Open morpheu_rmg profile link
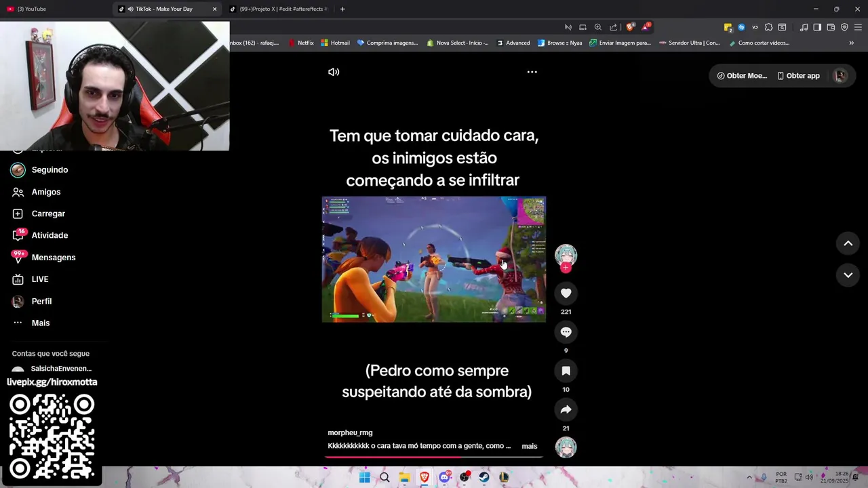 pyautogui.click(x=350, y=432)
